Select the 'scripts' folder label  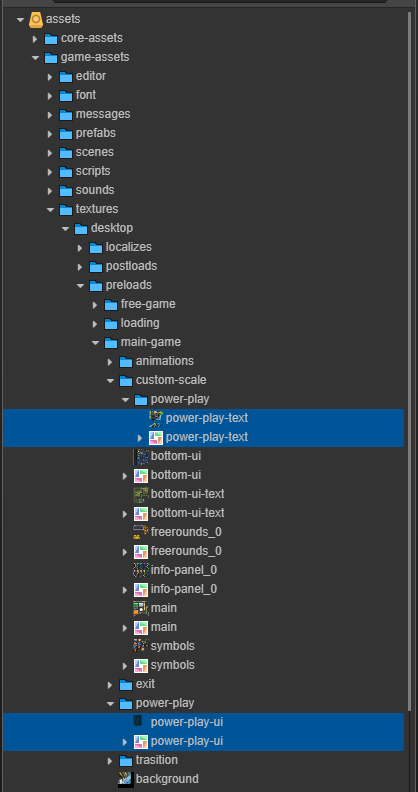click(x=93, y=171)
